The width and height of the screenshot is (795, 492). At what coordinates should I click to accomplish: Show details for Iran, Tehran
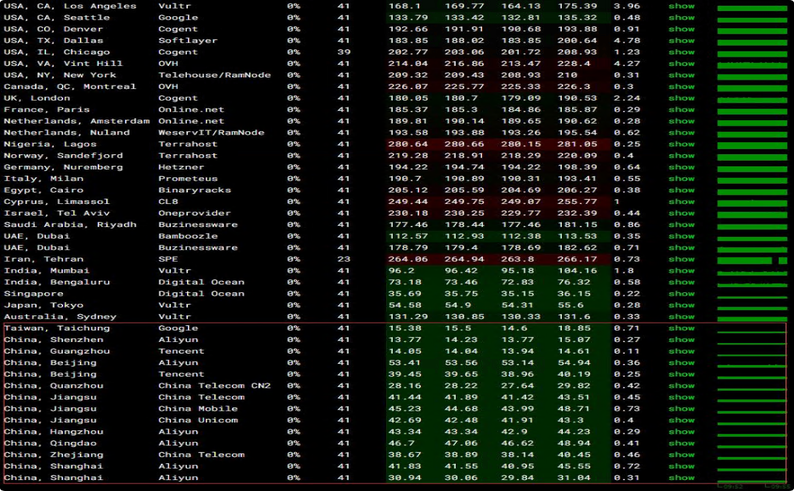click(681, 259)
